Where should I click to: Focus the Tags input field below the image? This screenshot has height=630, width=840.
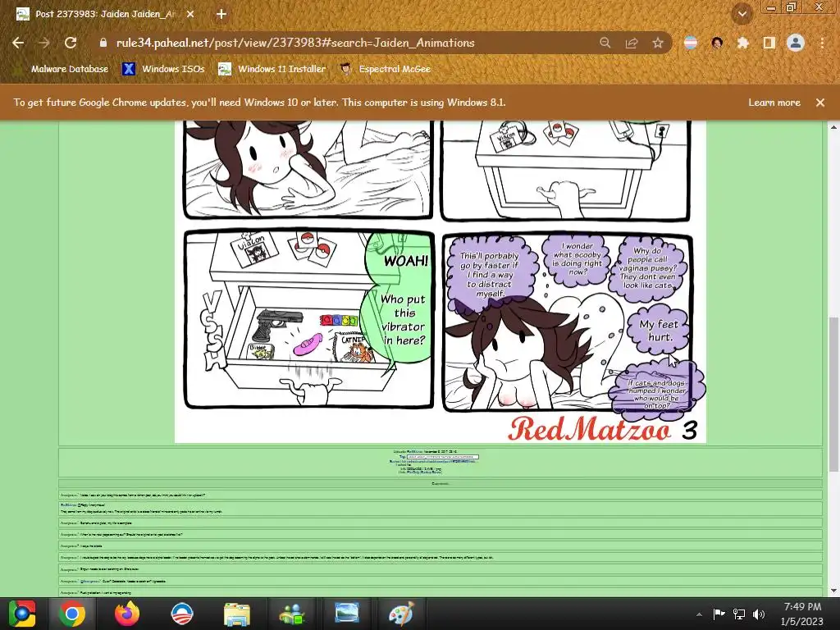pos(442,457)
